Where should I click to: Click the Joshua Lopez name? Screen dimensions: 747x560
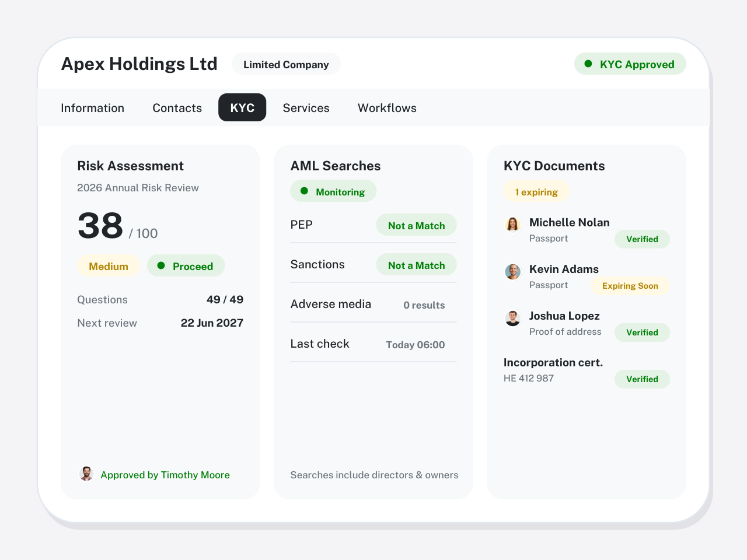[x=564, y=316]
